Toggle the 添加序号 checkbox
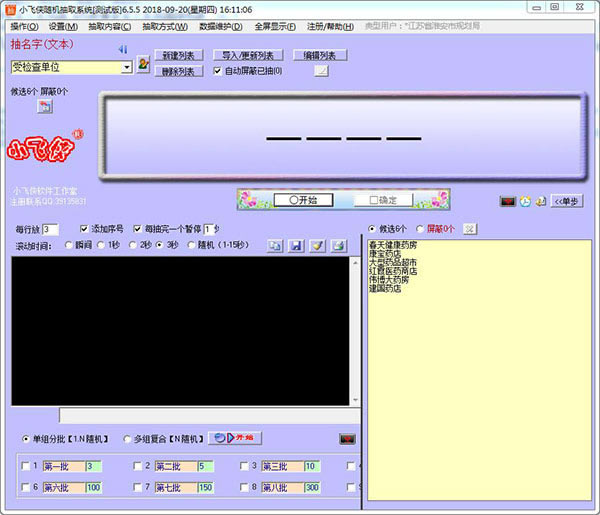The height and width of the screenshot is (515, 600). [x=84, y=229]
